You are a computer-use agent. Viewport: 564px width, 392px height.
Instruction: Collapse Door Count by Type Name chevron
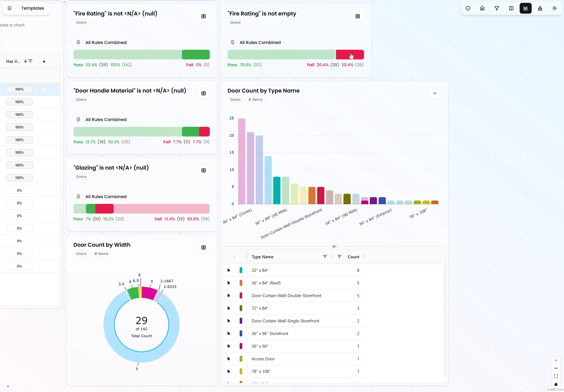click(x=435, y=93)
